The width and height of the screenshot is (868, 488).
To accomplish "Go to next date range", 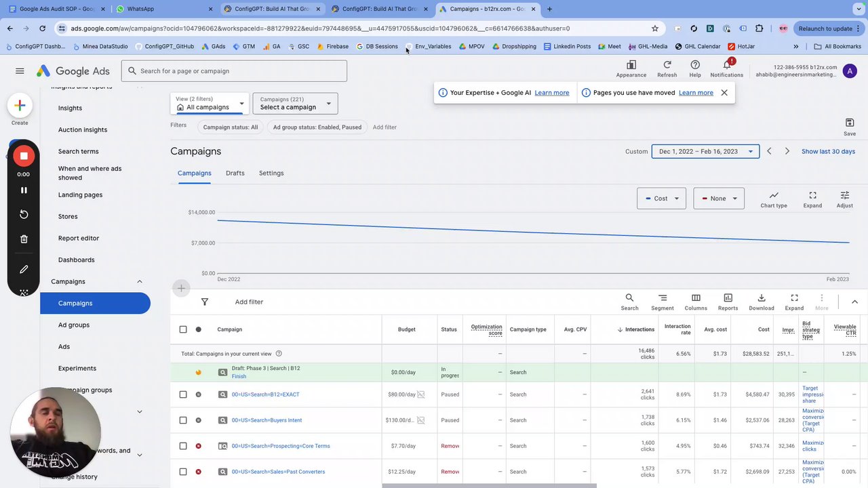I will click(787, 151).
